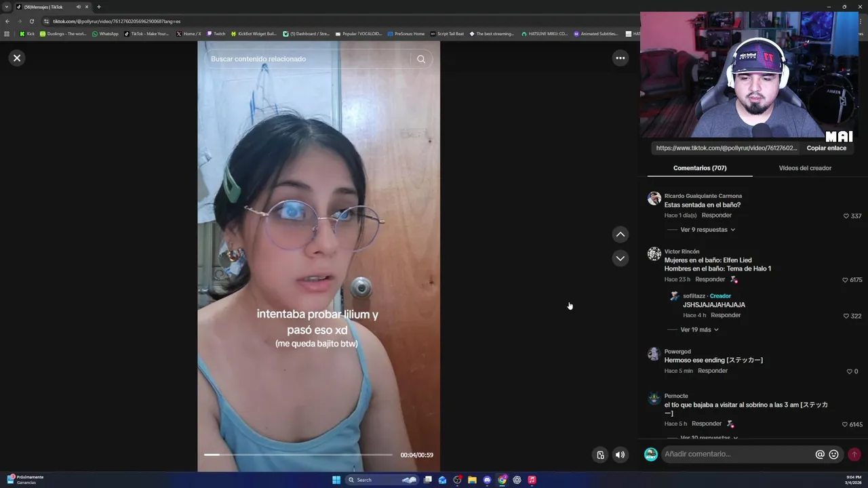Open the Kick bookmark
Viewport: 868px width, 488px height.
click(26, 33)
